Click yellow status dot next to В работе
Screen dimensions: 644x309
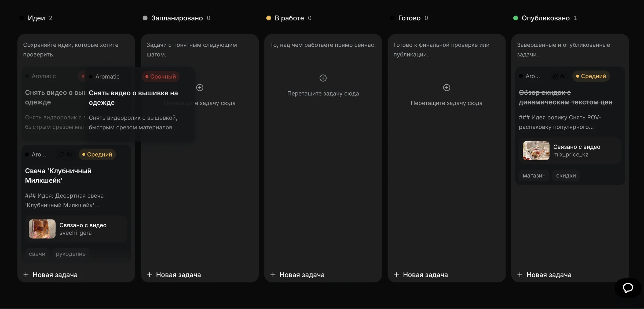pyautogui.click(x=269, y=18)
